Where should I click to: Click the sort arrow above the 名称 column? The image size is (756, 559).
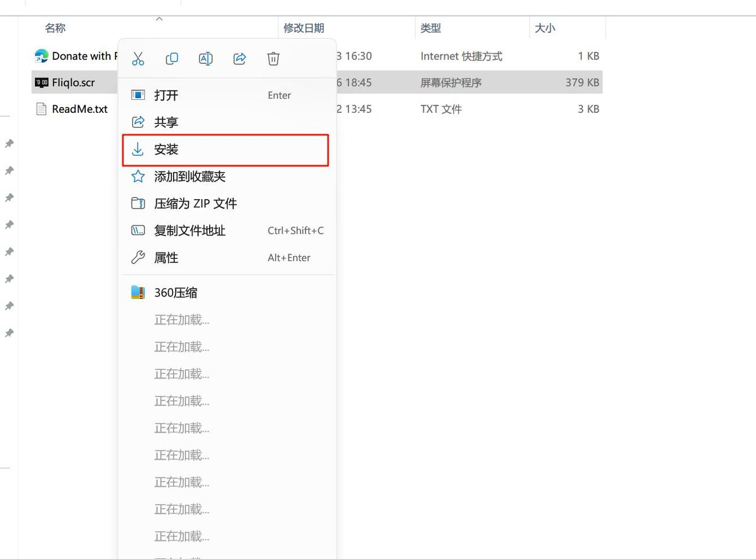click(159, 19)
